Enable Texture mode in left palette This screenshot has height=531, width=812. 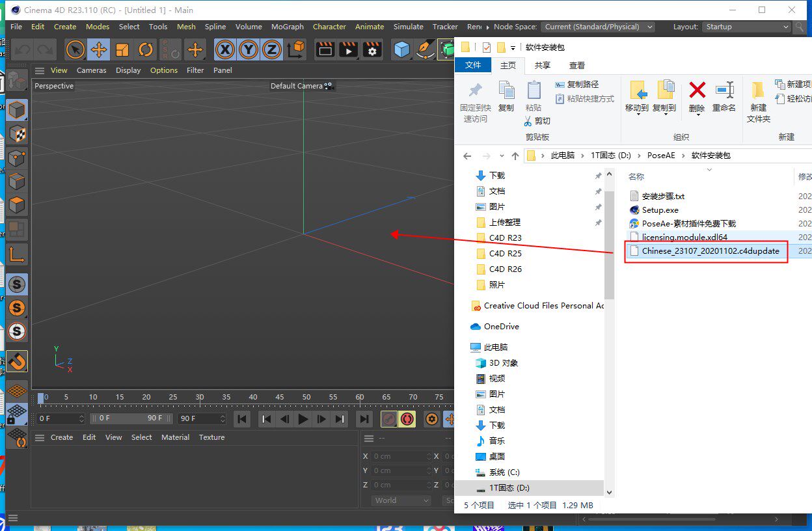pyautogui.click(x=17, y=134)
